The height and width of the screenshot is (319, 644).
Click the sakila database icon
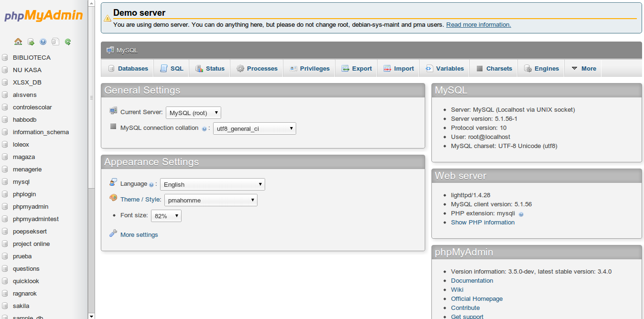pos(5,306)
